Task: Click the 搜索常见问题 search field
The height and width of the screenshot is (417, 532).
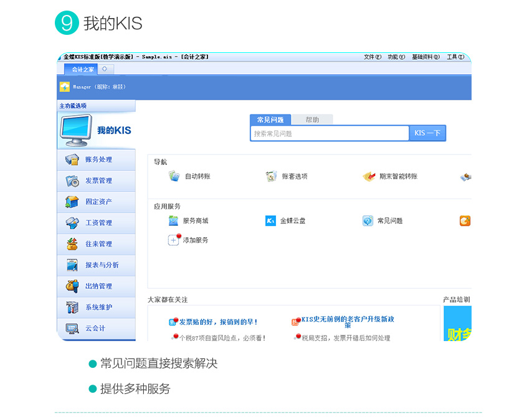Action: point(330,133)
